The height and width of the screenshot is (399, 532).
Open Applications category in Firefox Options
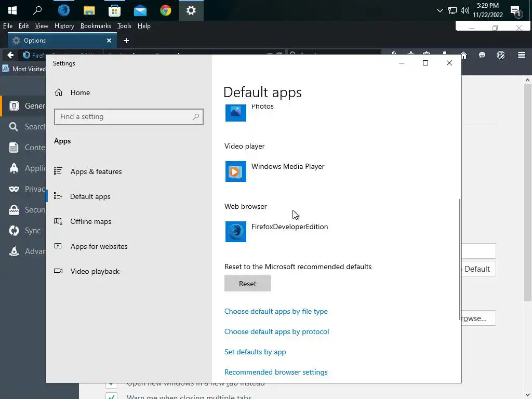point(24,168)
